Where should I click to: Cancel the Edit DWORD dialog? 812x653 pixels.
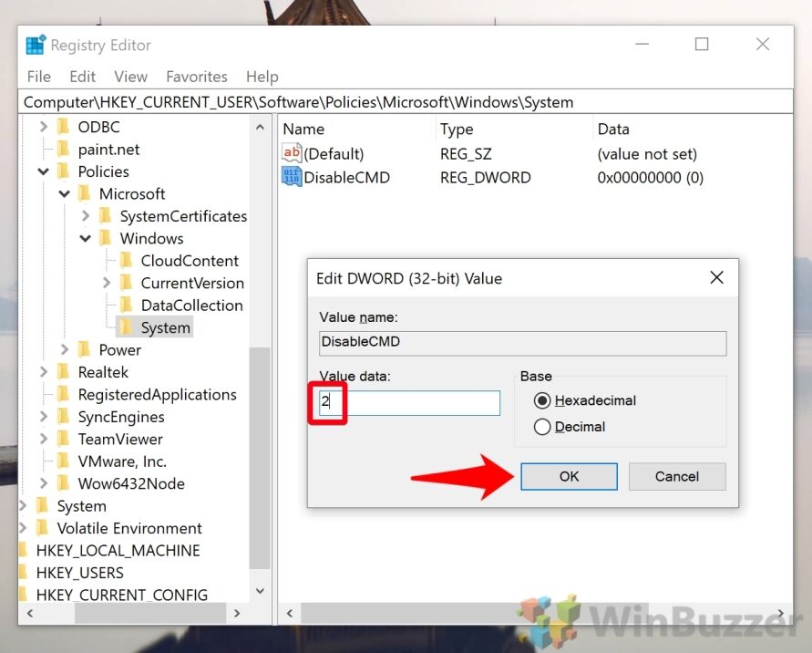[677, 476]
